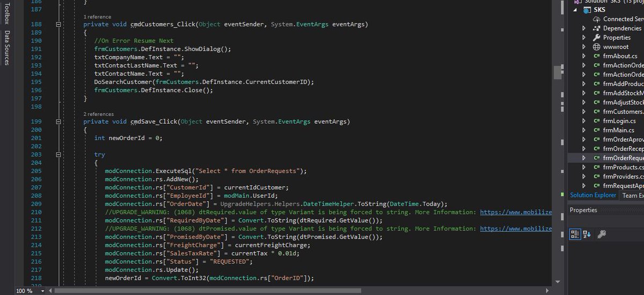Click the //On Error Resume Next comment
This screenshot has width=644, height=295.
(x=134, y=41)
